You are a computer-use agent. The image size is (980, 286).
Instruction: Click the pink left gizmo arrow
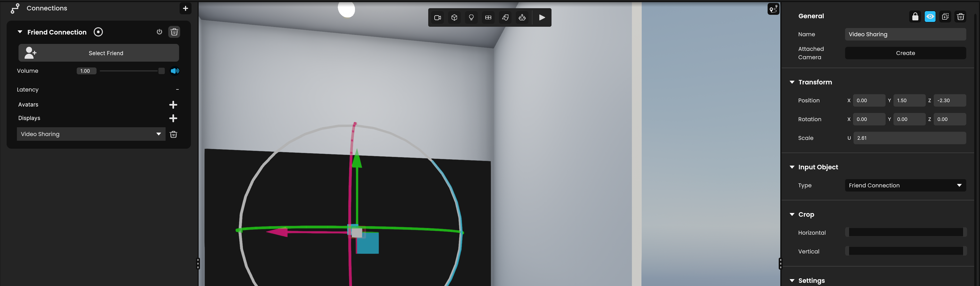pyautogui.click(x=277, y=231)
